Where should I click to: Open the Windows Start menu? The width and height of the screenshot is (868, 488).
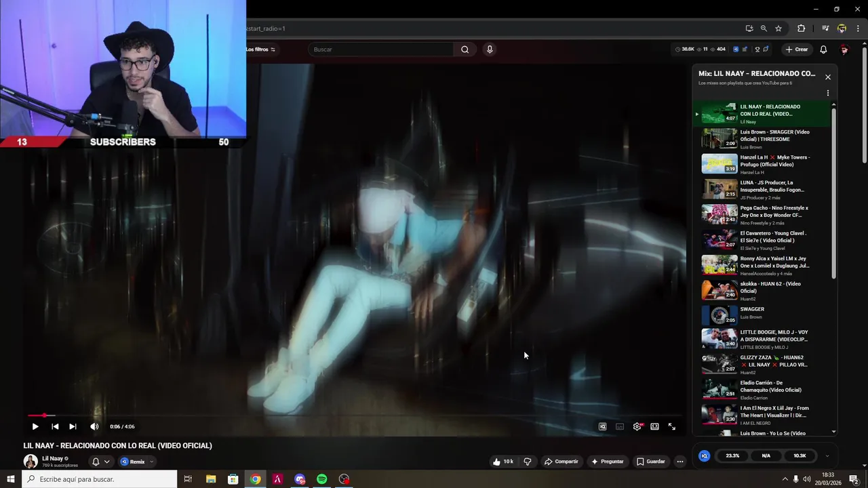[11, 479]
